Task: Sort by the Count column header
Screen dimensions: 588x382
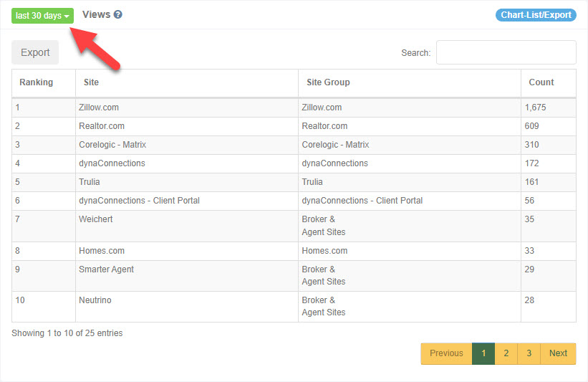Action: (548, 82)
